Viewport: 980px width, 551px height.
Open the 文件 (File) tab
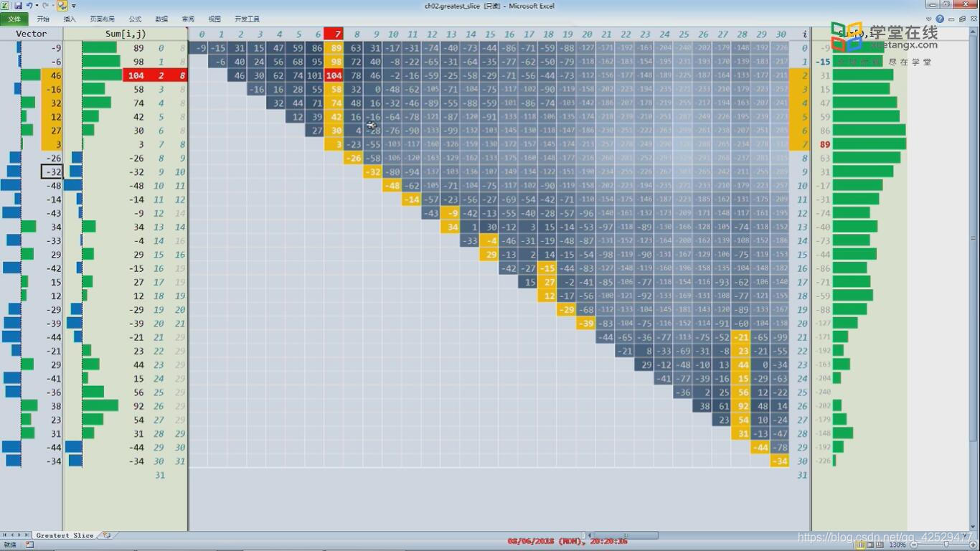[14, 19]
